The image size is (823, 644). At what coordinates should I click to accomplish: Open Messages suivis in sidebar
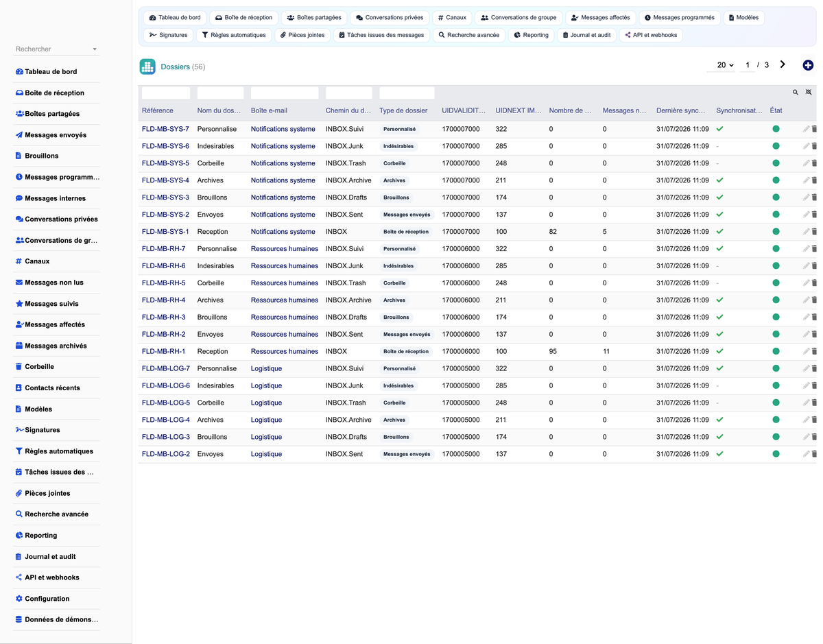click(47, 304)
